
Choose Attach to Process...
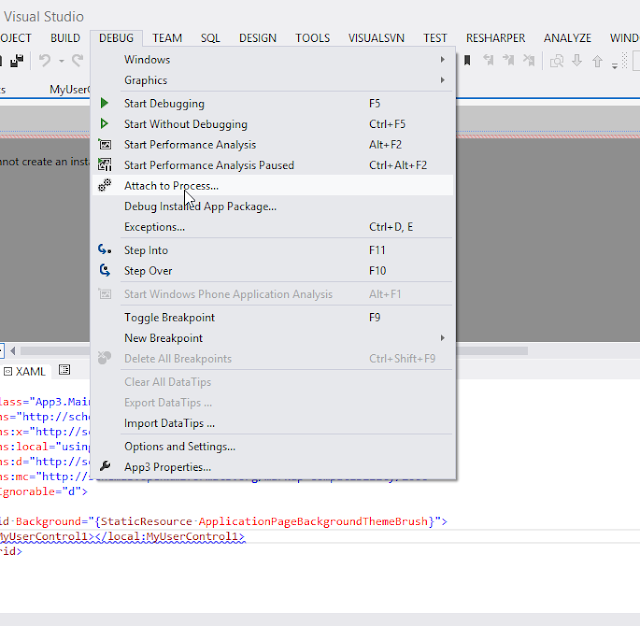pos(273,185)
